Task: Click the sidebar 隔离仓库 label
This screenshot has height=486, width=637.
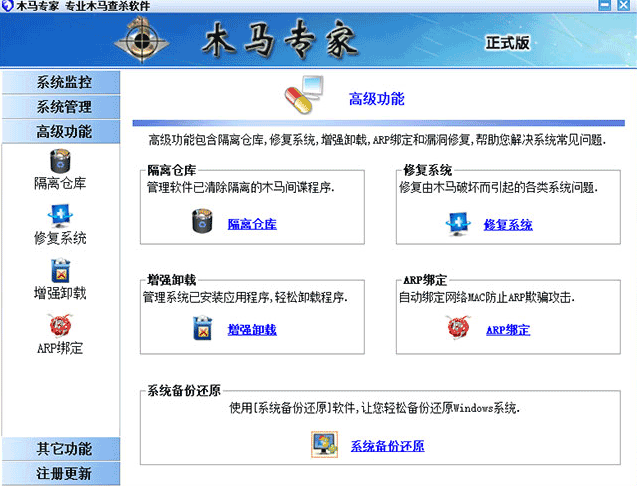Action: coord(60,184)
